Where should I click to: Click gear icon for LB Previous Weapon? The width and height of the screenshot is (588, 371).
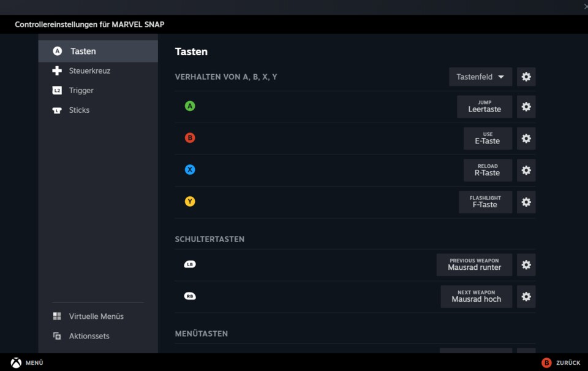click(526, 265)
